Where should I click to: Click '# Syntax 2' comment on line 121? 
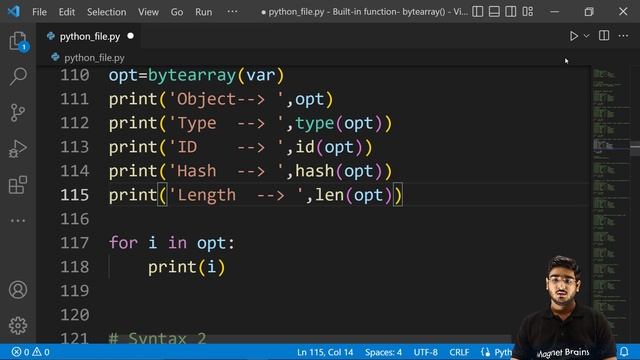(x=158, y=338)
